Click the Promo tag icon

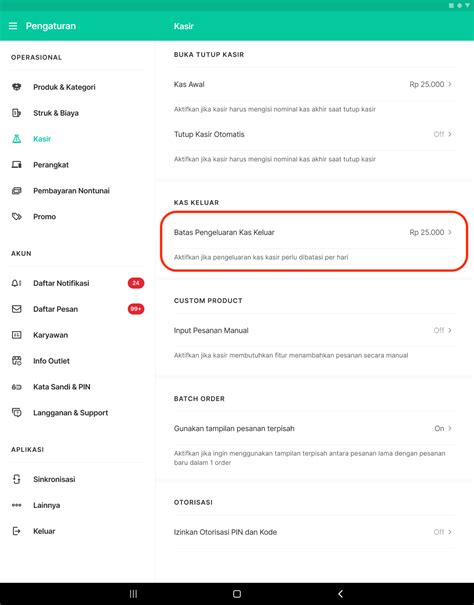[x=17, y=216]
